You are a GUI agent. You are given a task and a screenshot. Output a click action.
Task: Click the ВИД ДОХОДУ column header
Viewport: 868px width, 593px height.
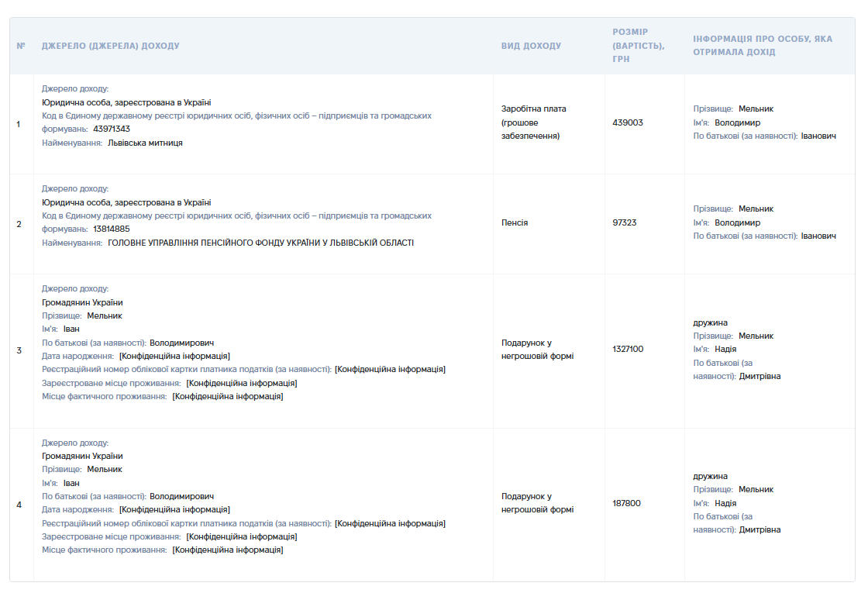[x=532, y=46]
